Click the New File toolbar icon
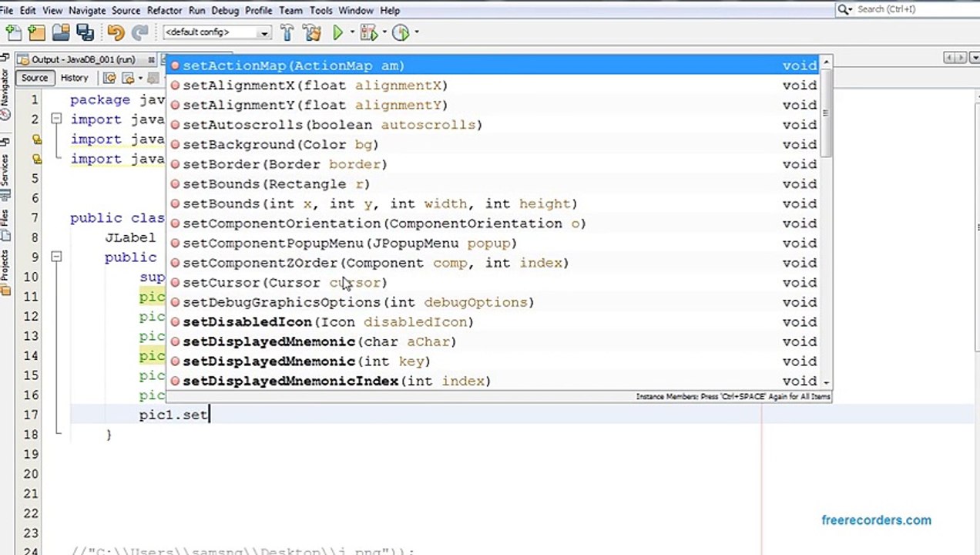The width and height of the screenshot is (980, 555). click(x=13, y=32)
